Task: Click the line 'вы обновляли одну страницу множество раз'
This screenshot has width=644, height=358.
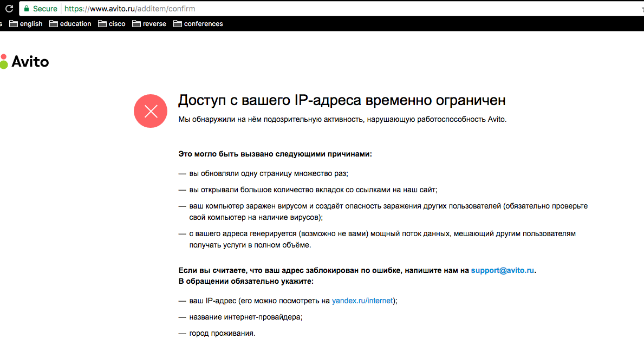Action: [269, 174]
